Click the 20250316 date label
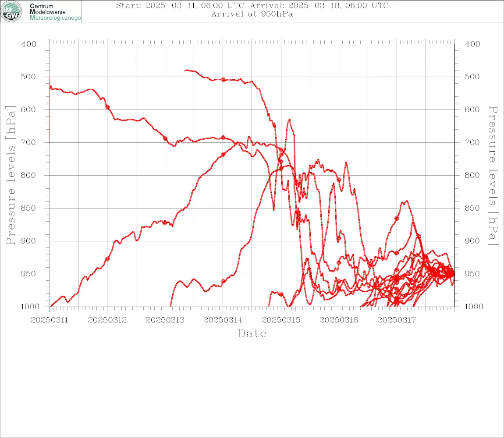504x438 pixels. pos(339,320)
